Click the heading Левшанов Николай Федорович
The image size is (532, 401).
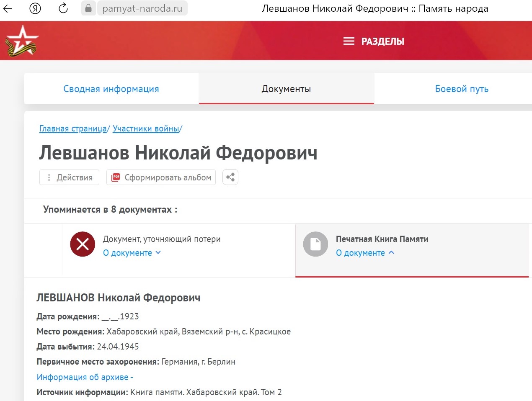coord(178,153)
